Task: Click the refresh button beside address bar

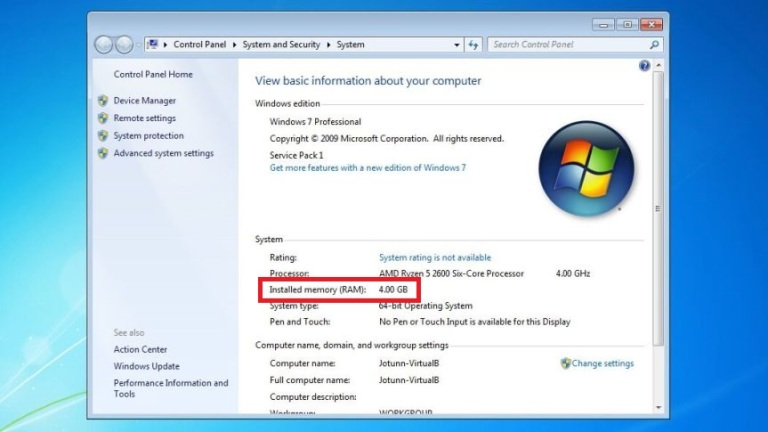Action: point(473,45)
